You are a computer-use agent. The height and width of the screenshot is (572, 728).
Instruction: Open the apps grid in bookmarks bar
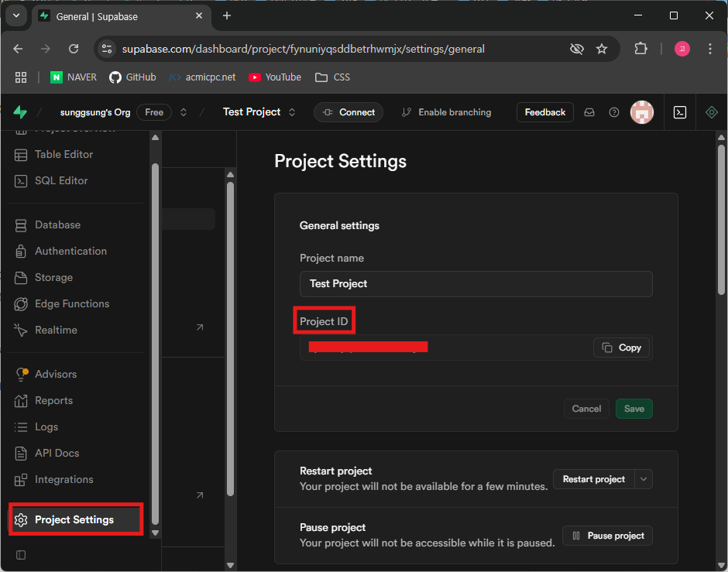tap(21, 77)
